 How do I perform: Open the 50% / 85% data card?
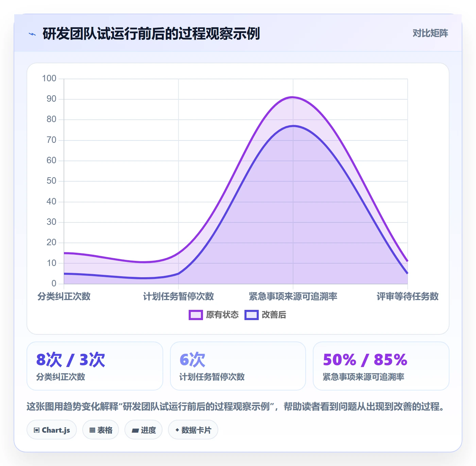(x=381, y=366)
